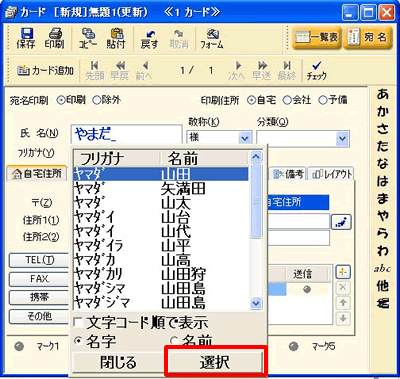Jump to や in the kana index
This screenshot has height=379, width=400.
tap(383, 216)
